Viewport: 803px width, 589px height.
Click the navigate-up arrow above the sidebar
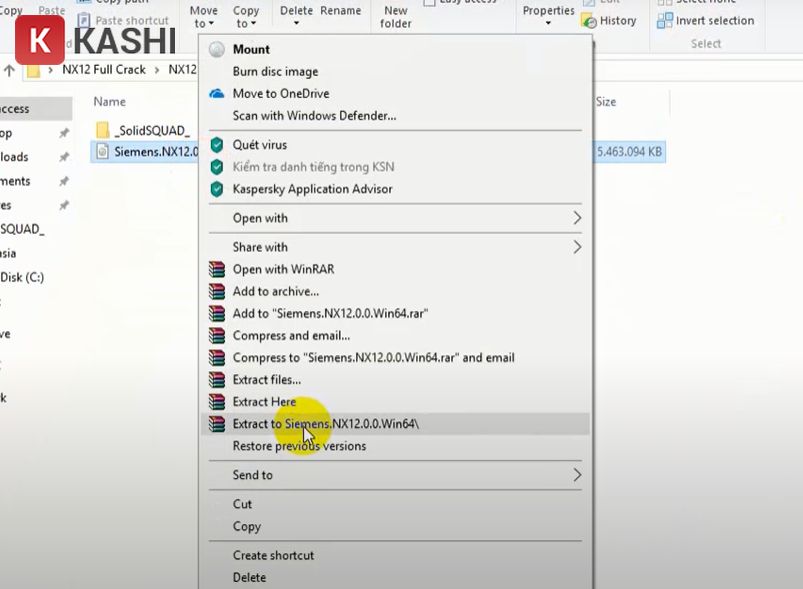8,70
